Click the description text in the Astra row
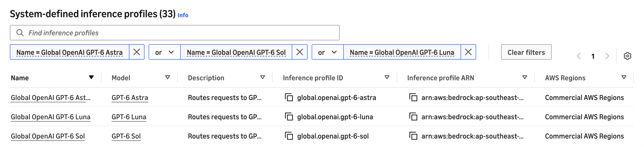This screenshot has width=644, height=147. tap(224, 97)
